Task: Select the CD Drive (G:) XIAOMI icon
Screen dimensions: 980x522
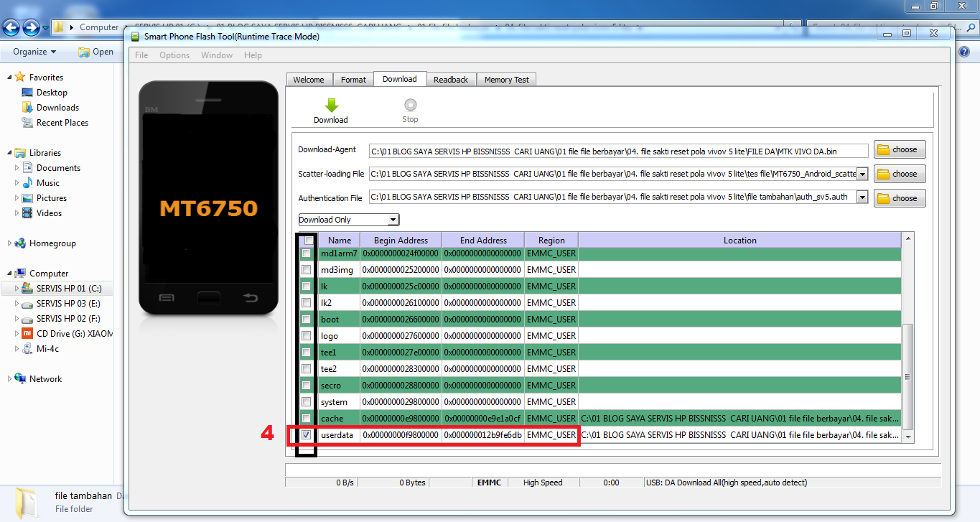Action: coord(27,334)
